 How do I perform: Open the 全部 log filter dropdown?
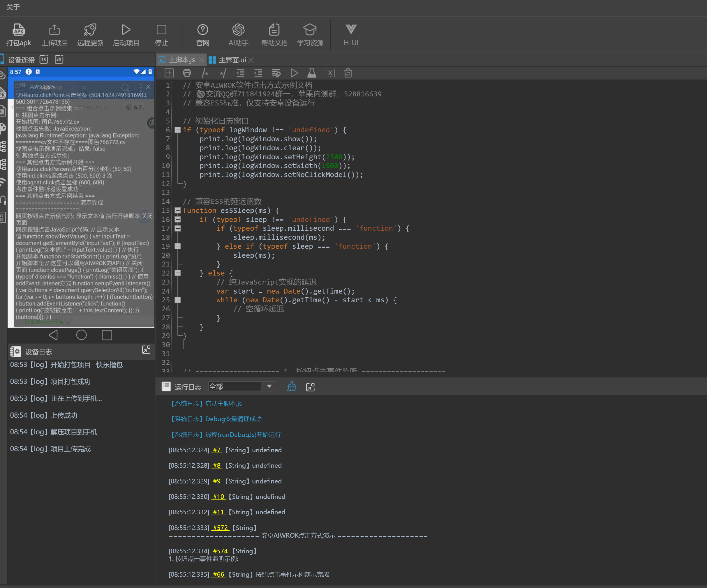coord(269,386)
